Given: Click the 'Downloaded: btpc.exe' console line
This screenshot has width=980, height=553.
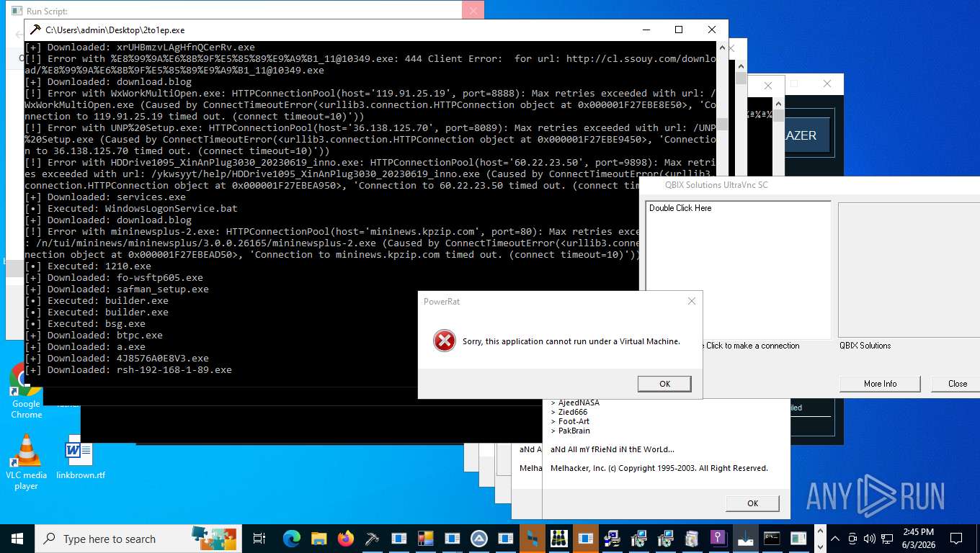Looking at the screenshot, I should pyautogui.click(x=94, y=335).
